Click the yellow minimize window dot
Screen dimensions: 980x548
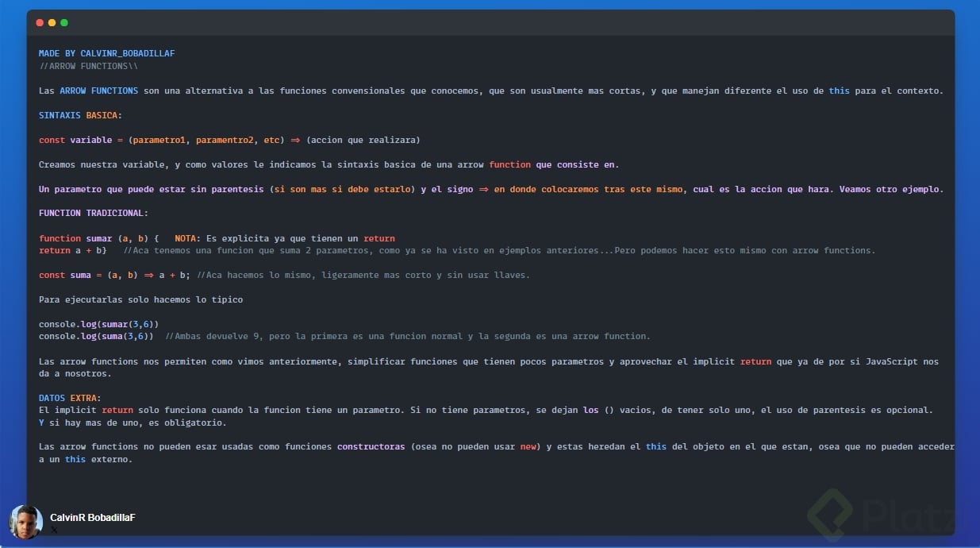(x=52, y=23)
